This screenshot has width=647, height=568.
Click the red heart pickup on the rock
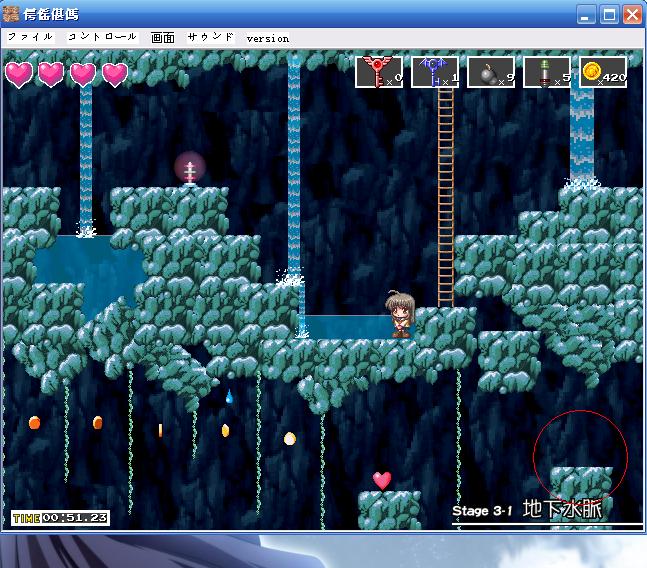click(x=382, y=481)
